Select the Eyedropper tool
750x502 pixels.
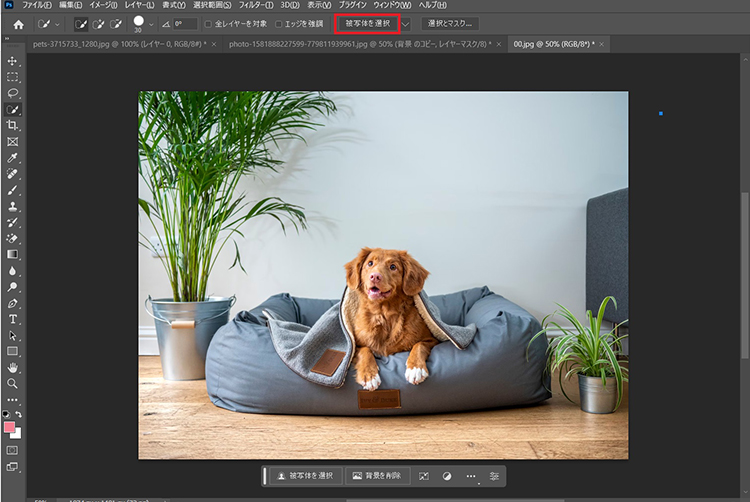[x=12, y=158]
